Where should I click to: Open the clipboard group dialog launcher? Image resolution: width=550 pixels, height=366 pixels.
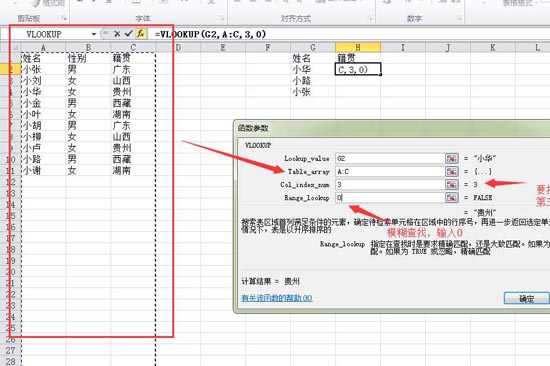(64, 18)
